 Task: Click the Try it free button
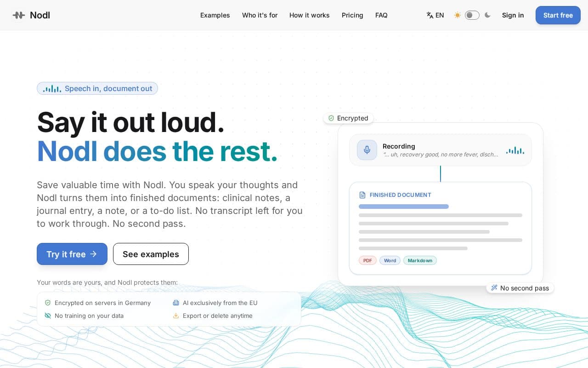pyautogui.click(x=72, y=254)
